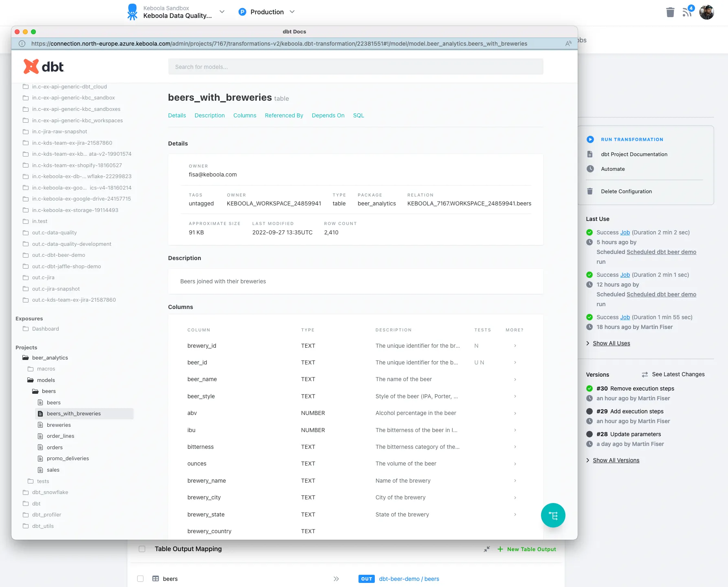Click the dark status icon for version #29
The image size is (728, 587).
(x=589, y=411)
